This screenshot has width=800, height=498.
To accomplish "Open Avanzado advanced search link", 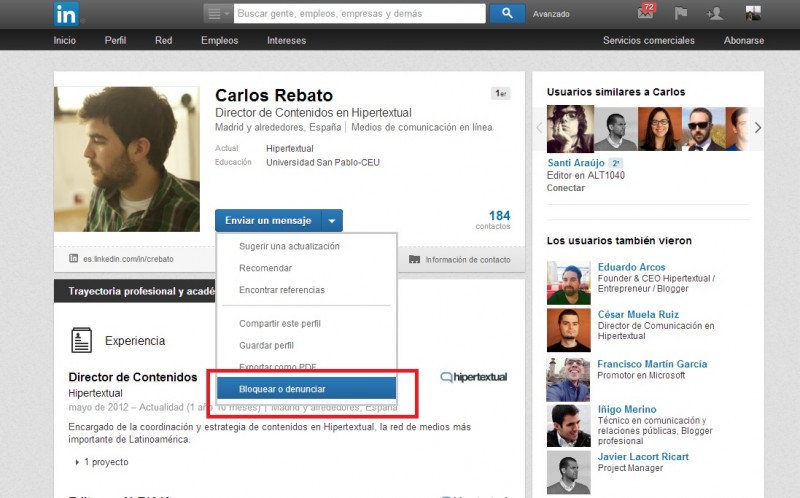I will pos(551,14).
